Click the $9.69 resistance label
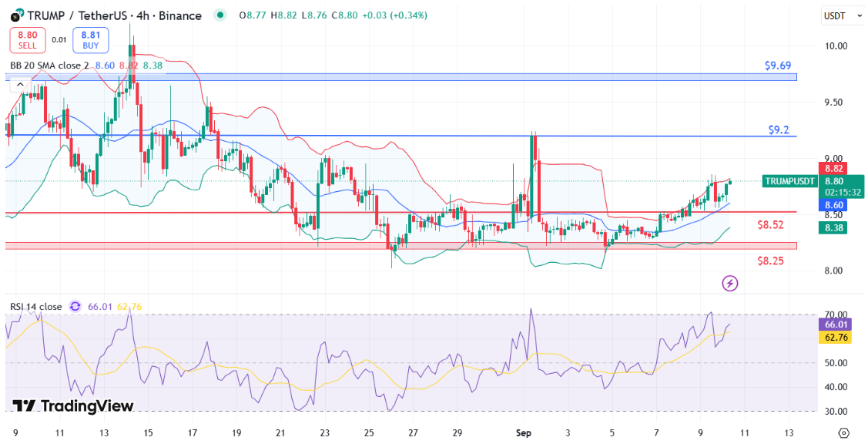 778,66
